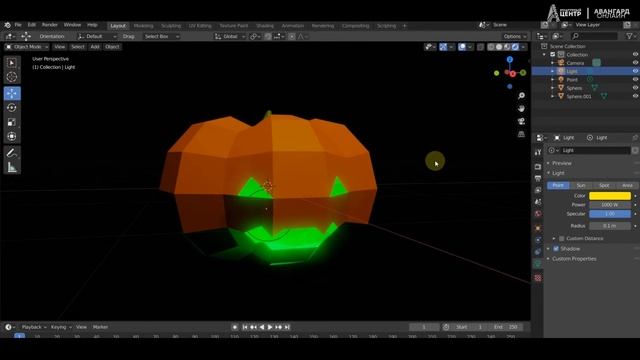This screenshot has height=360, width=640.
Task: Click the Radius 0.1 m field
Action: [x=610, y=226]
